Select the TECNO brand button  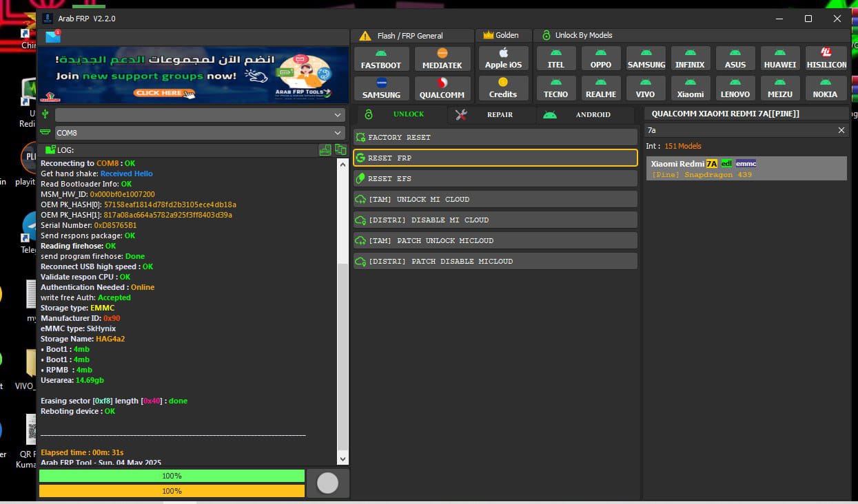[x=556, y=88]
